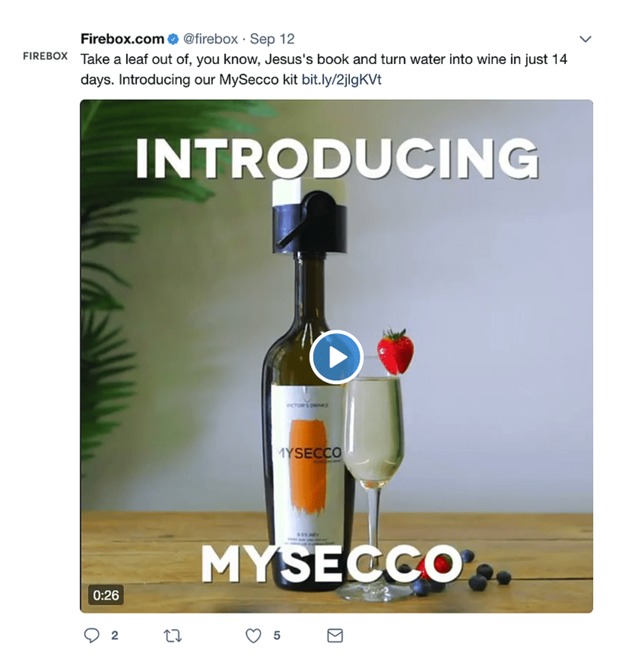Open the tweet options chevron dropdown

(x=585, y=39)
